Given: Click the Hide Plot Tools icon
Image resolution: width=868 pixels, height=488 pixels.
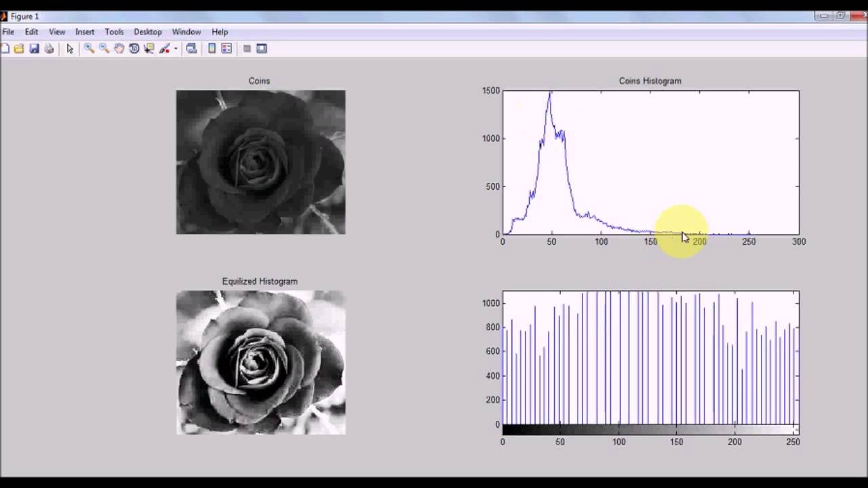Looking at the screenshot, I should [247, 49].
